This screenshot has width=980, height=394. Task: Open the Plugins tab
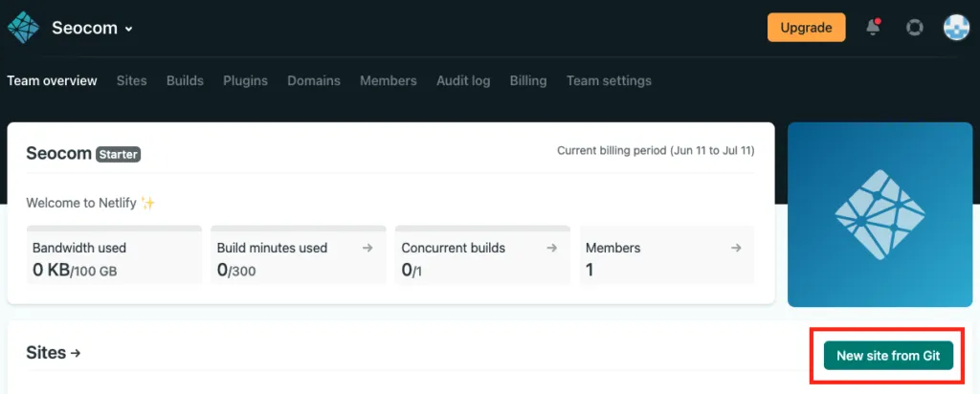(246, 80)
